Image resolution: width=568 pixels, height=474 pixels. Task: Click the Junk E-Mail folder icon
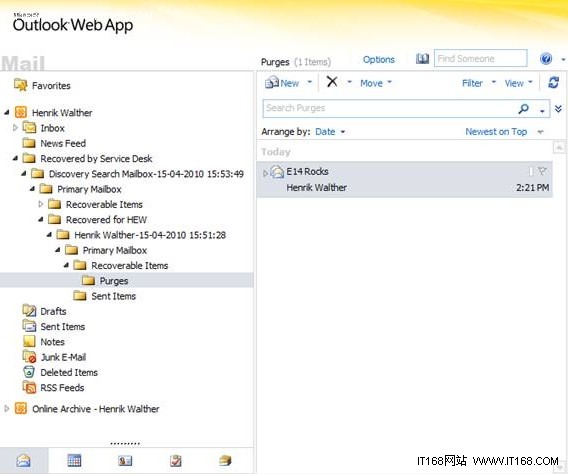coord(29,357)
